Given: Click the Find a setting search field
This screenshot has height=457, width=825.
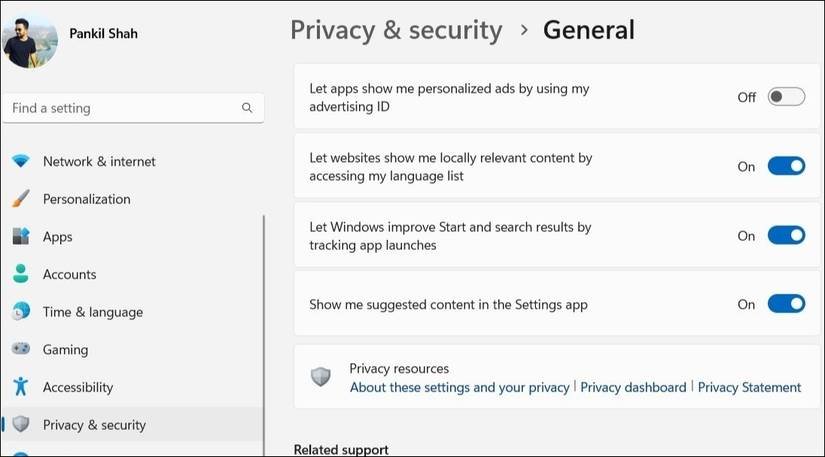Looking at the screenshot, I should point(120,108).
